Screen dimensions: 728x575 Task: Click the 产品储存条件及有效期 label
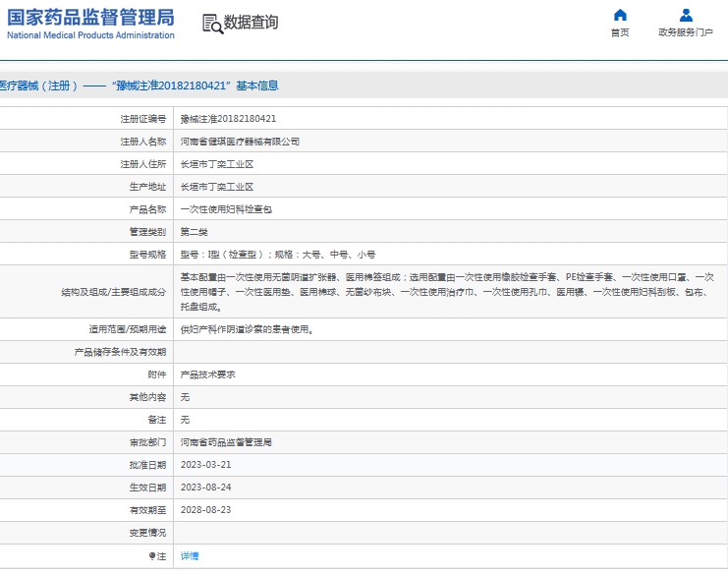(x=120, y=352)
